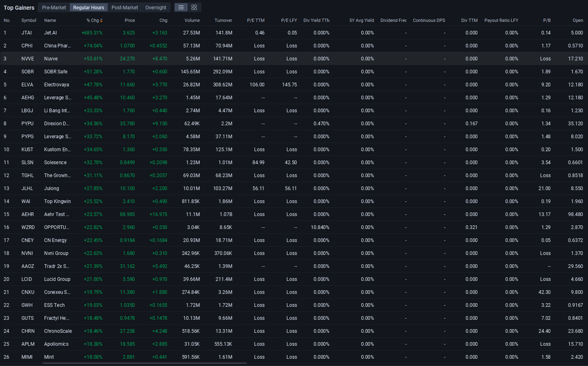The width and height of the screenshot is (588, 366).
Task: Click the 24.270 price value
Action: point(127,58)
